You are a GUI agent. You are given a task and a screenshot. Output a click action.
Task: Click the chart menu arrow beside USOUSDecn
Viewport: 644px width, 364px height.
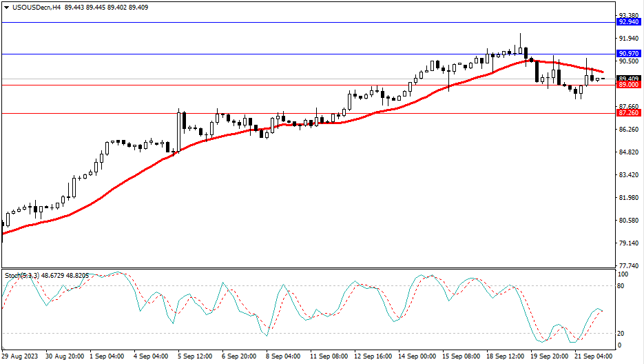(6, 7)
